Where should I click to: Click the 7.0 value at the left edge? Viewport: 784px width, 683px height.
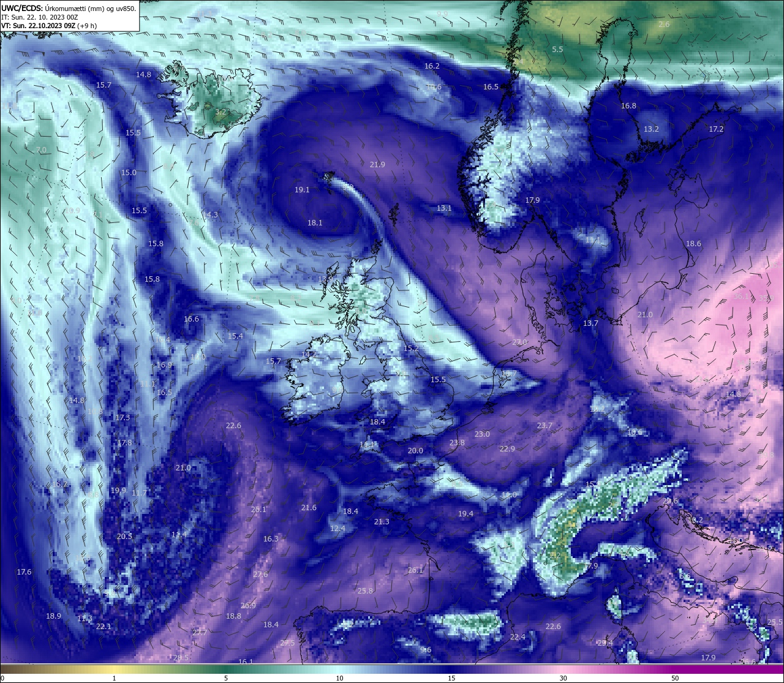pos(41,150)
